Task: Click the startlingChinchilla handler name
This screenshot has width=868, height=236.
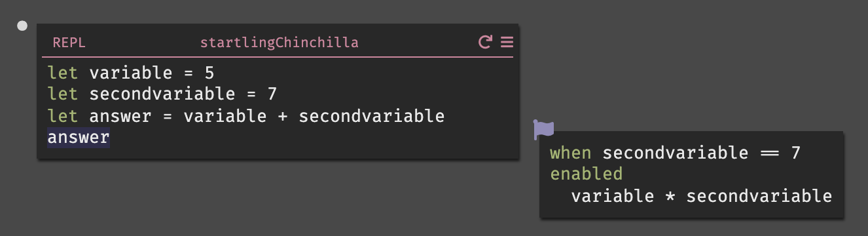Action: tap(279, 43)
